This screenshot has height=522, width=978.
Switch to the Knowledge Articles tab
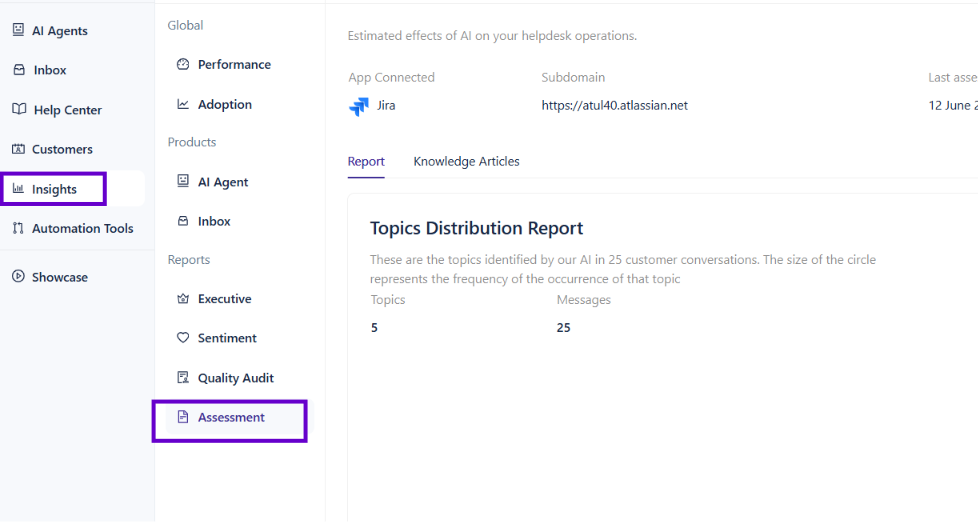(467, 162)
